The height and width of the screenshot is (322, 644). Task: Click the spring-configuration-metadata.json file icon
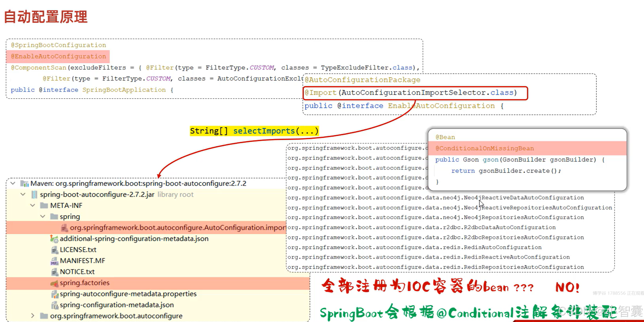[x=55, y=305]
